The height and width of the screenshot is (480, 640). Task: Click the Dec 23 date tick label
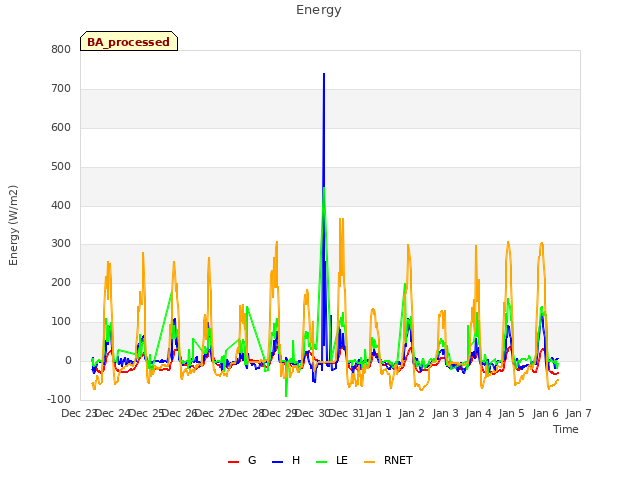click(x=79, y=413)
